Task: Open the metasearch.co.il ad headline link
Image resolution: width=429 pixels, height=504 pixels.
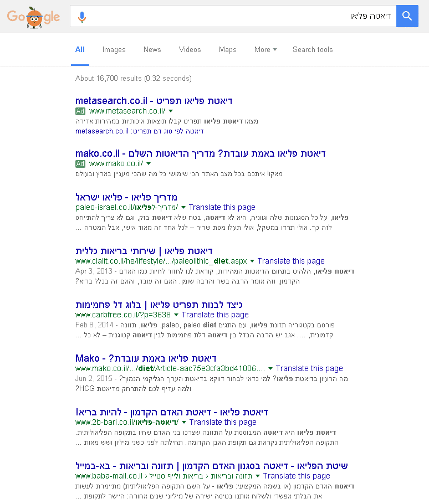Action: pos(154,101)
